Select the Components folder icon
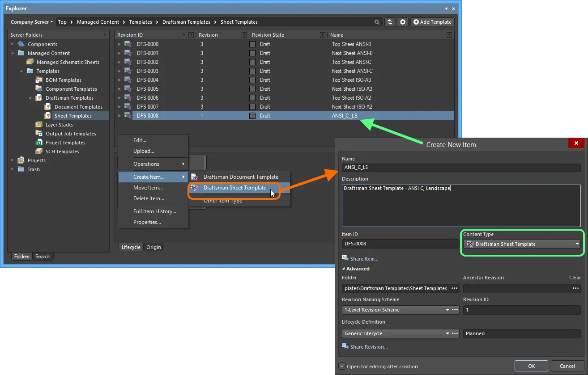 click(21, 44)
